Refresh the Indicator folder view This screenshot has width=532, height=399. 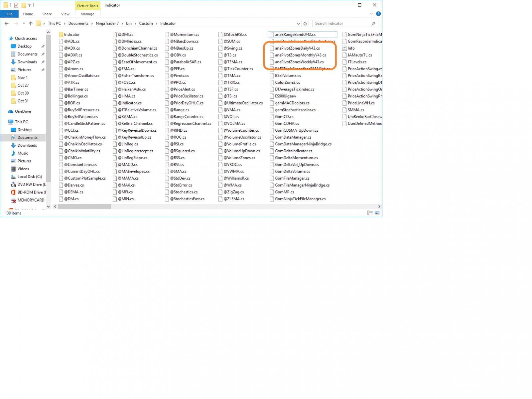coord(305,24)
